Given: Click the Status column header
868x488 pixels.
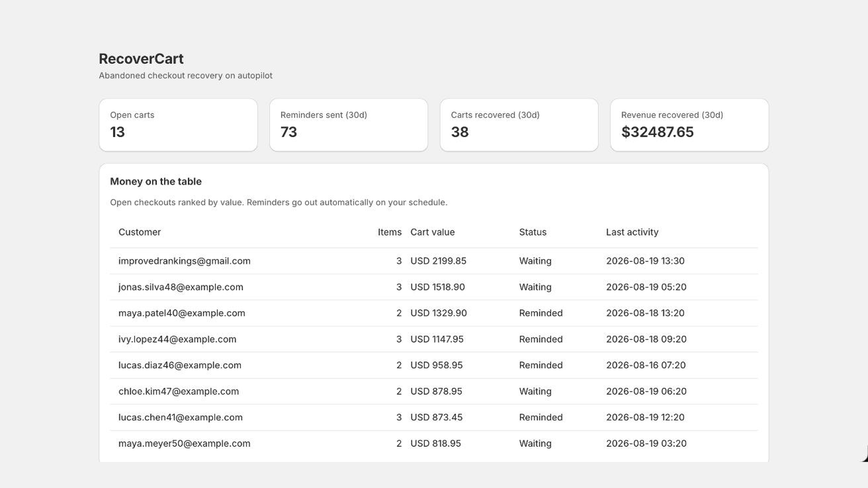Looking at the screenshot, I should click(533, 232).
